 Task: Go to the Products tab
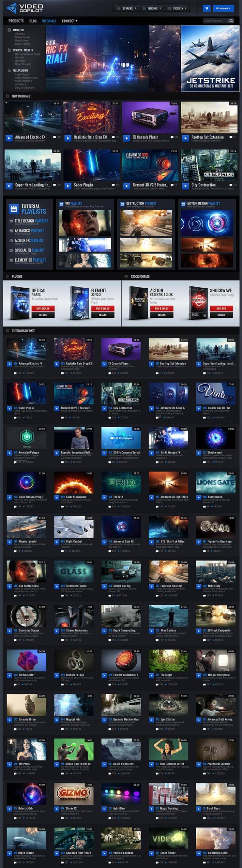16,21
